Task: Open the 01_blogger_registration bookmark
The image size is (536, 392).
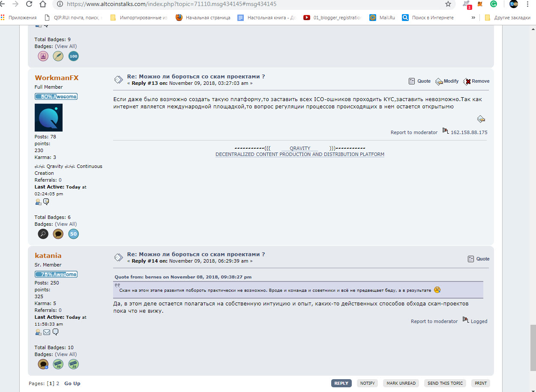Action: click(x=333, y=18)
